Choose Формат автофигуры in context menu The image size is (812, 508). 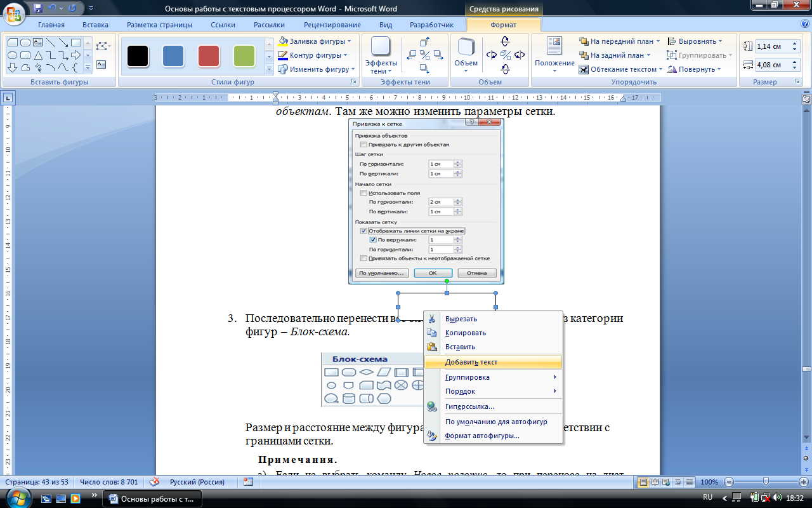[493, 436]
